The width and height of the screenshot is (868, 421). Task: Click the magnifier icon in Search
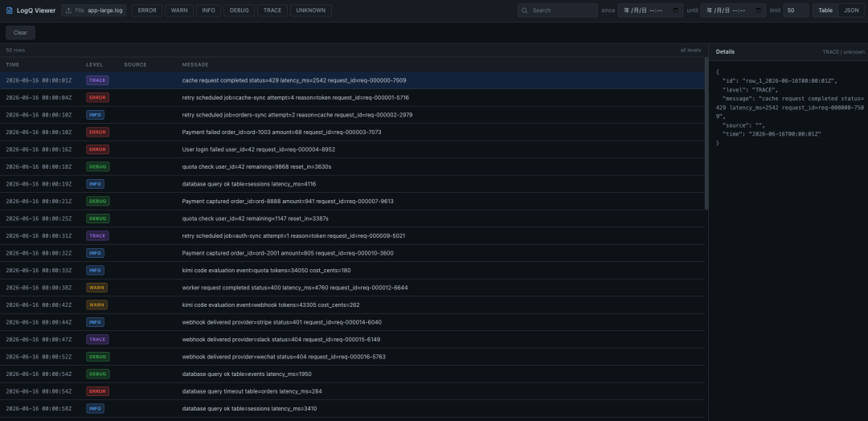click(x=525, y=10)
